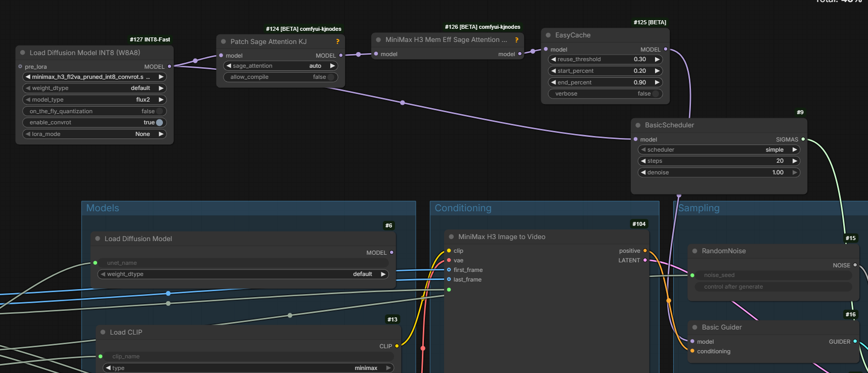
Task: Click the control after generate field
Action: [x=773, y=287]
